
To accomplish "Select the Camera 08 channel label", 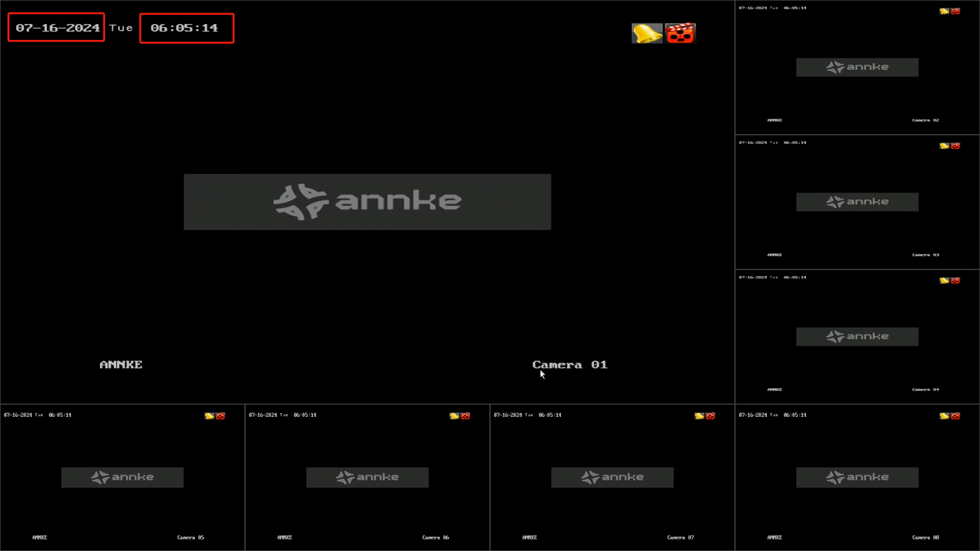I will [x=926, y=538].
